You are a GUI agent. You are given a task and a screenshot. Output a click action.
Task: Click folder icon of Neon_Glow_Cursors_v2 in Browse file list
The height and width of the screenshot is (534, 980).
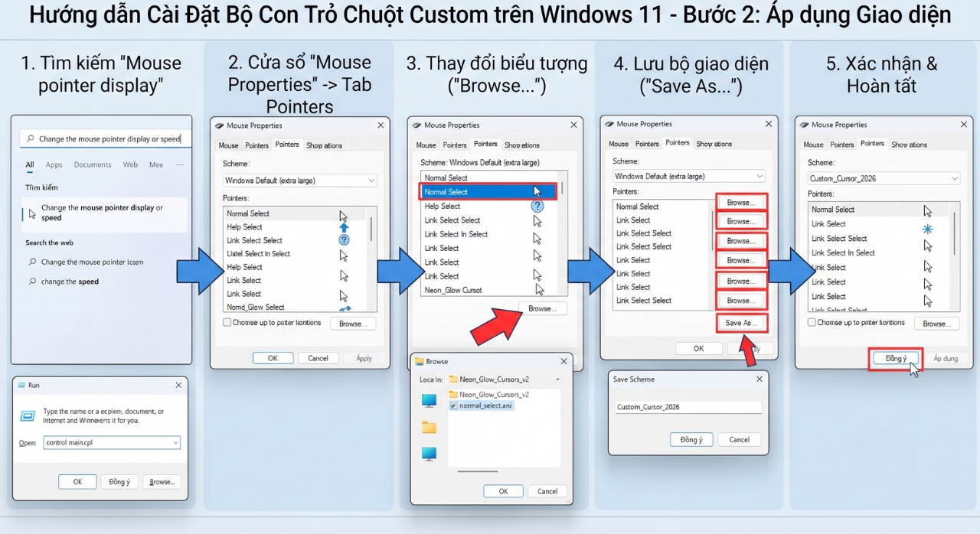[453, 395]
